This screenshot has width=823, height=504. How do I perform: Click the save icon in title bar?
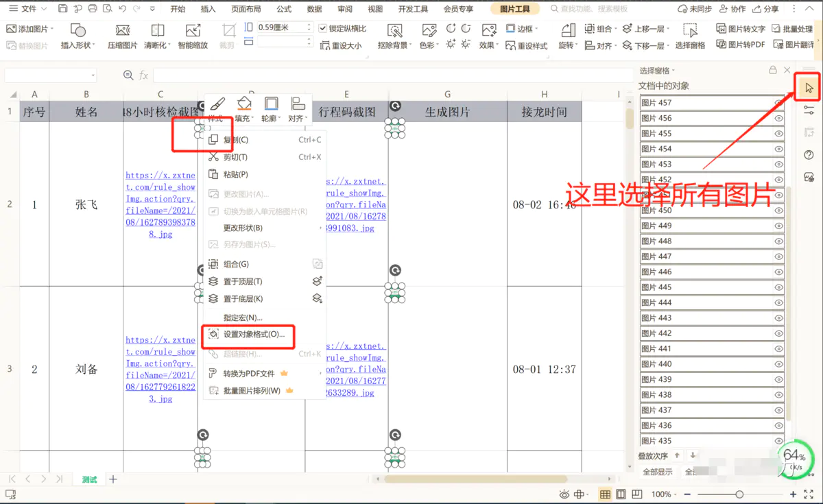point(63,9)
